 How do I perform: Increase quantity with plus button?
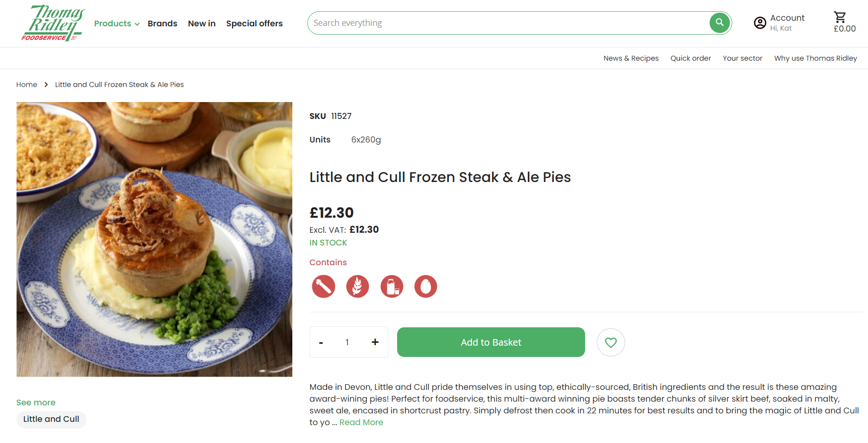click(375, 342)
